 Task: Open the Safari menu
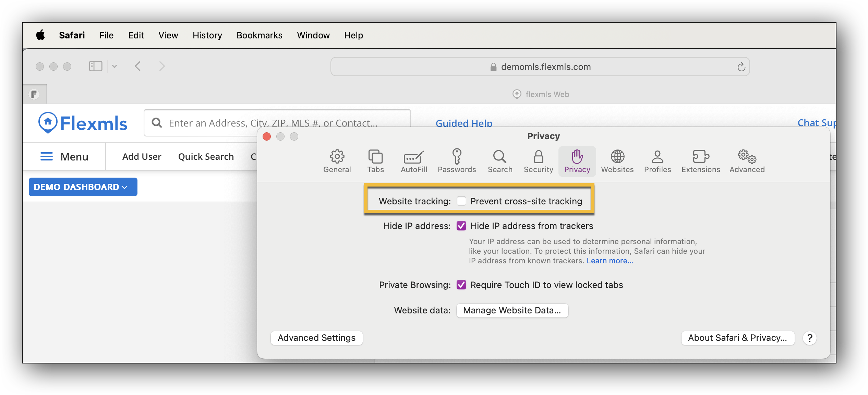(x=72, y=35)
